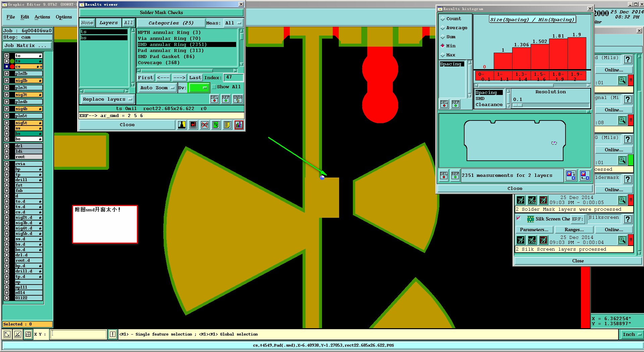Image resolution: width=644 pixels, height=352 pixels.
Task: Select the Sum radio option
Action: (443, 37)
